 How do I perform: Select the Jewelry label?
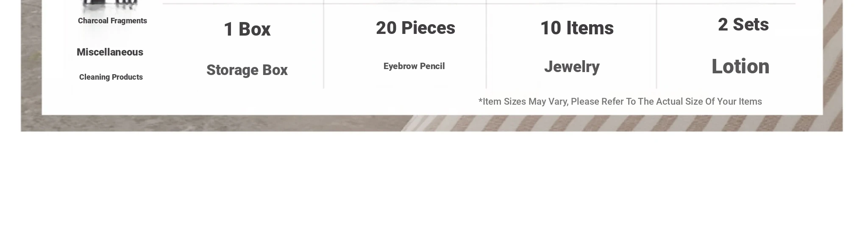tap(572, 67)
